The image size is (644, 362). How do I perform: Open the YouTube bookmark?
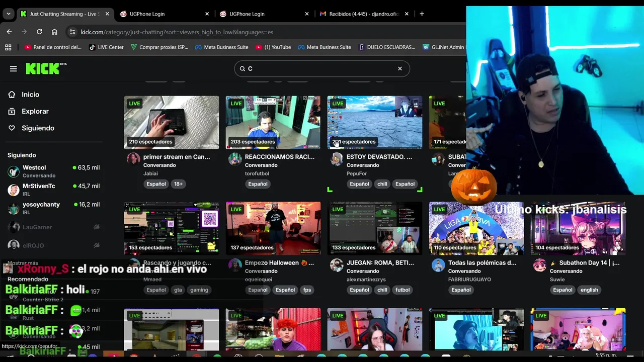273,47
